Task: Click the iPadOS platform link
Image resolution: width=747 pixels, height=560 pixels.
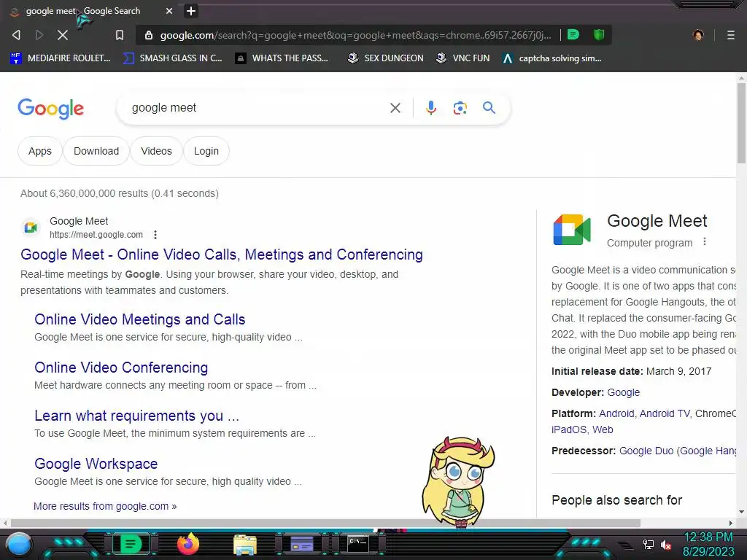Action: [569, 429]
